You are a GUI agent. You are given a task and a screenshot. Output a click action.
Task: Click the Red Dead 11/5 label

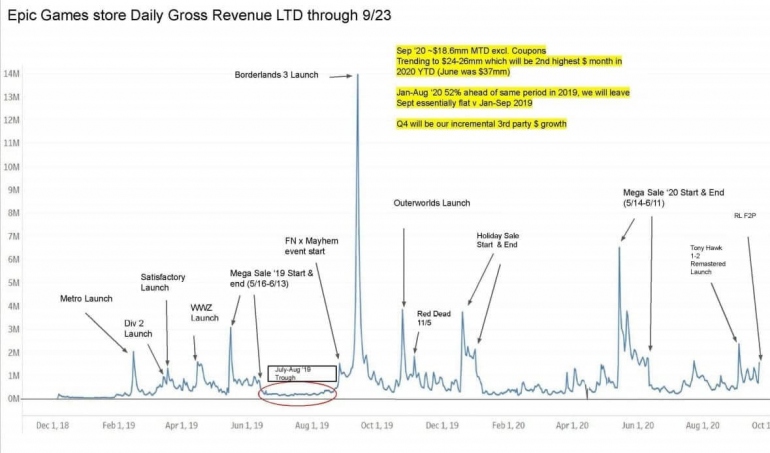(434, 318)
